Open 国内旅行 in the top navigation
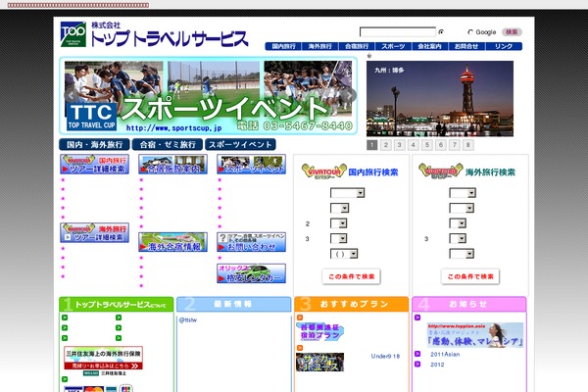 (283, 46)
